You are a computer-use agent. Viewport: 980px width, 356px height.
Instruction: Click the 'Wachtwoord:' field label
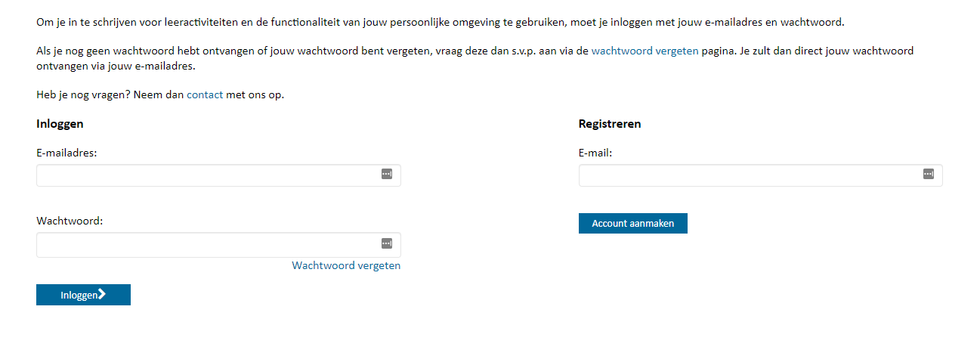[70, 221]
